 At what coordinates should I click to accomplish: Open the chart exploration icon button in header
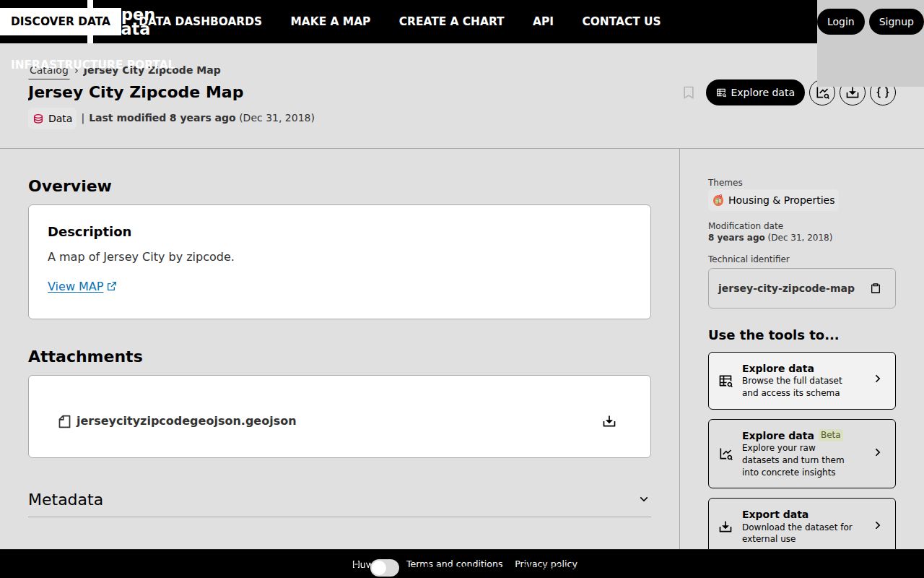pyautogui.click(x=822, y=92)
